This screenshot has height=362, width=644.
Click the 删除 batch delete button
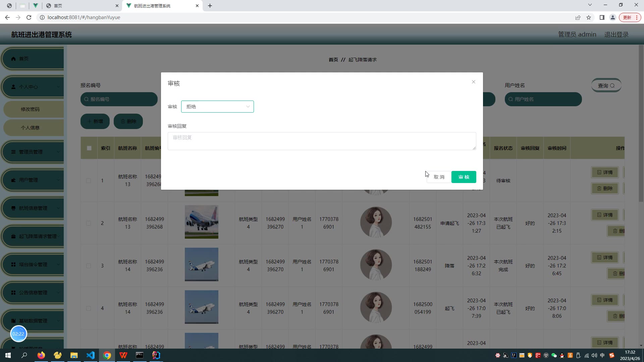point(128,121)
